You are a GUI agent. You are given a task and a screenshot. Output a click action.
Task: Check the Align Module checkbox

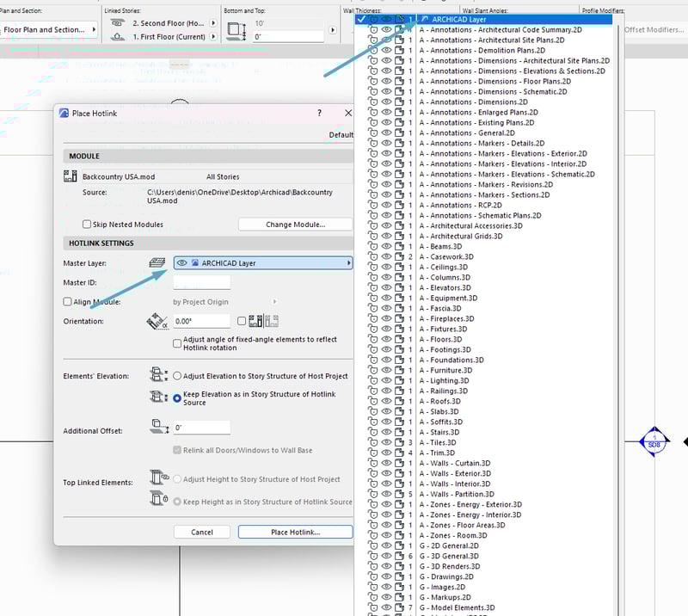(68, 302)
